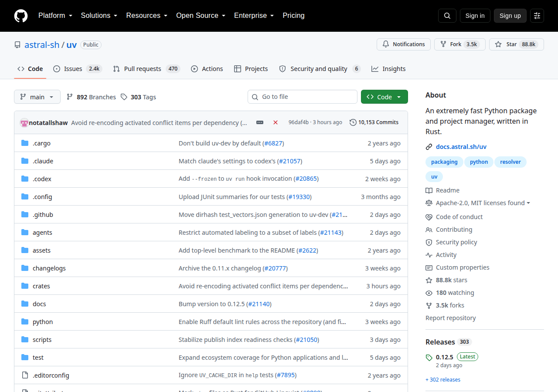
Task: Open the appearance settings icon in header
Action: 537,16
